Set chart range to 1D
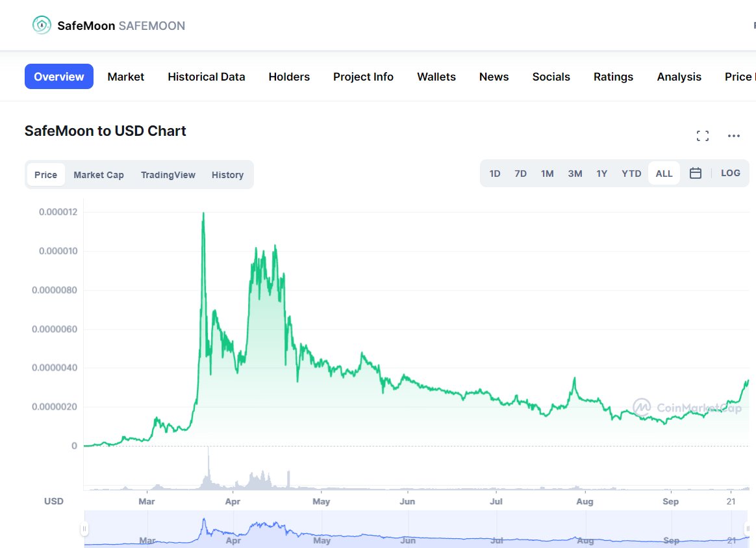 tap(495, 174)
